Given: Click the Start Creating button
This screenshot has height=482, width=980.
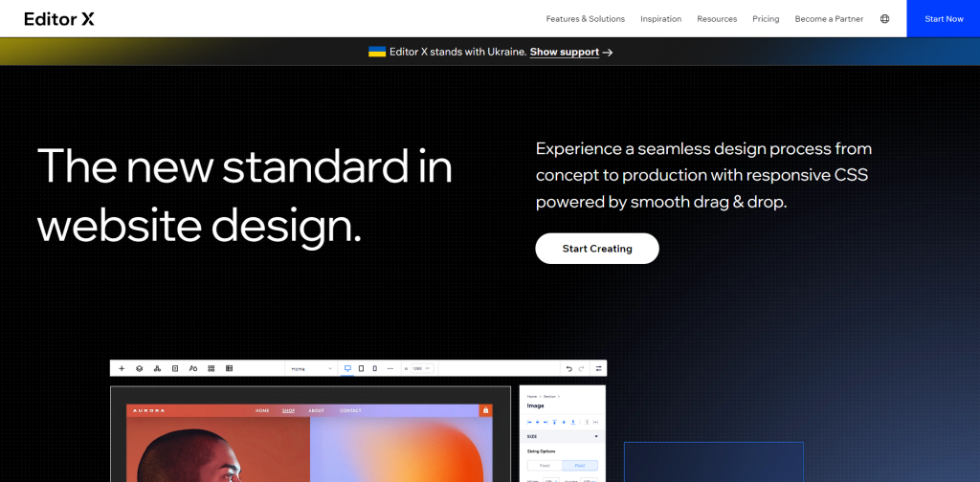Looking at the screenshot, I should (597, 249).
